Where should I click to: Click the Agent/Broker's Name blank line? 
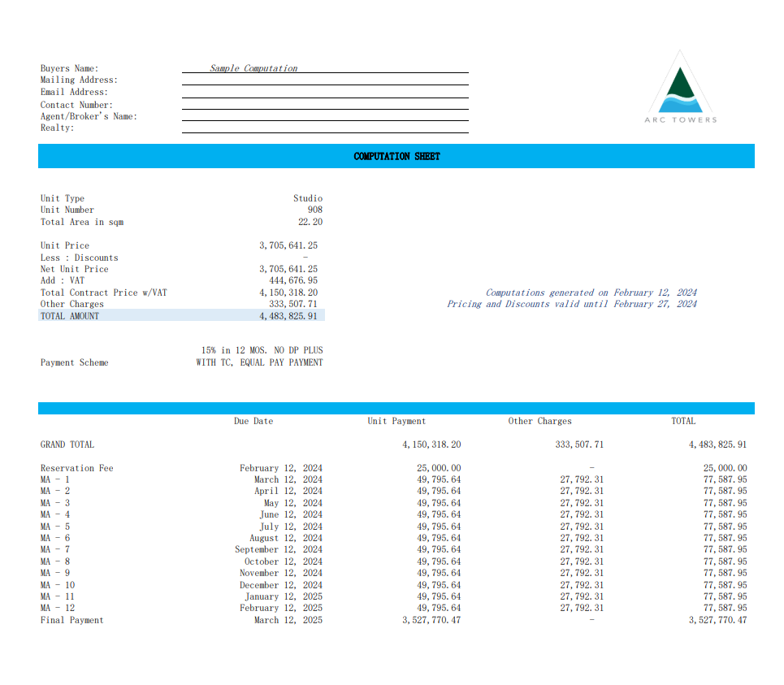325,116
